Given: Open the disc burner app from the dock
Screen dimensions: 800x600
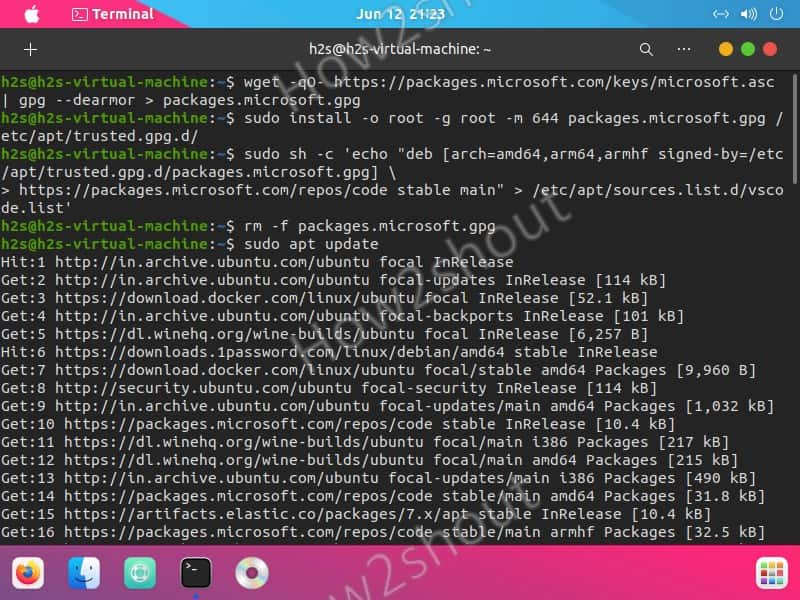Looking at the screenshot, I should point(250,574).
